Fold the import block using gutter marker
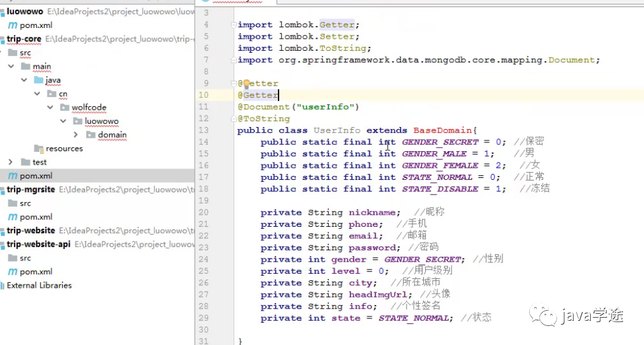The image size is (644, 345). [x=235, y=25]
